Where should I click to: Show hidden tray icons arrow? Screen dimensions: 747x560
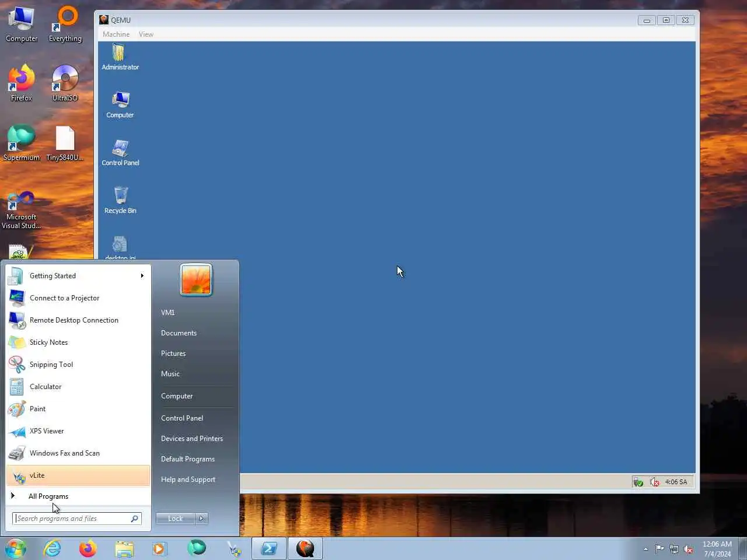pos(645,549)
